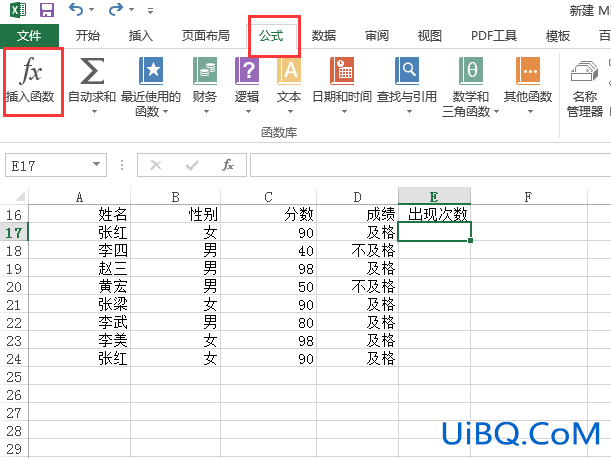The width and height of the screenshot is (611, 458).
Task: Expand the Financial (财务) dropdown arrow
Action: pyautogui.click(x=207, y=112)
